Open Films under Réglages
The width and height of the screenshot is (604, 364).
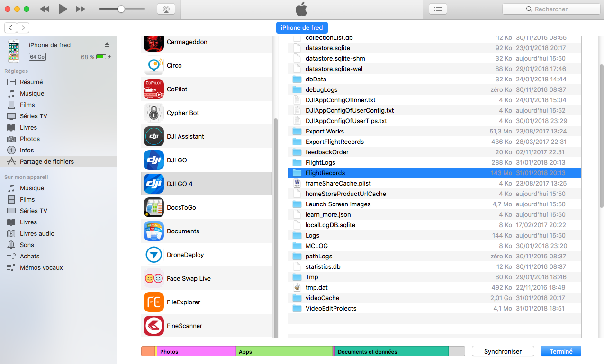click(x=27, y=105)
